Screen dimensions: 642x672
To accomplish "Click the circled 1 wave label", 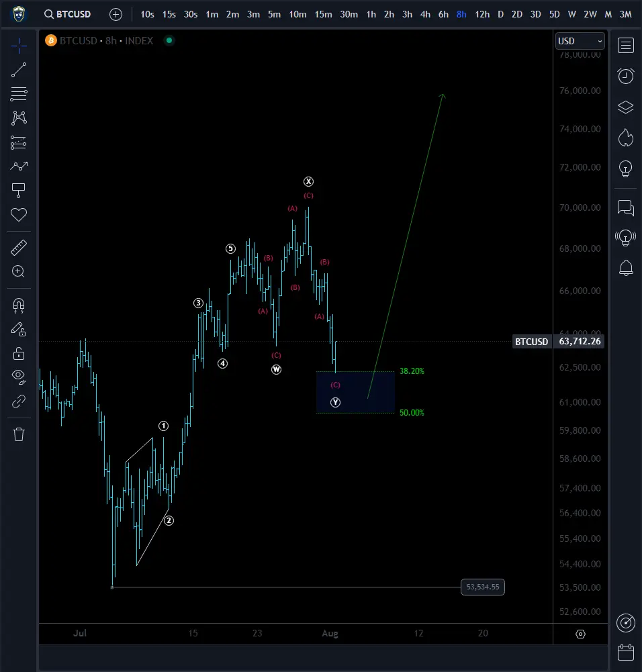I will point(163,426).
